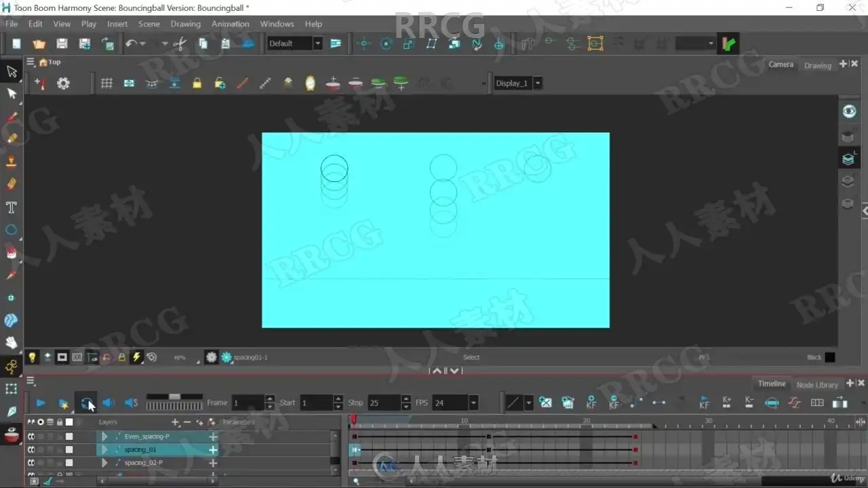The image size is (868, 488).
Task: Select the Ellipse shape tool
Action: 12,230
